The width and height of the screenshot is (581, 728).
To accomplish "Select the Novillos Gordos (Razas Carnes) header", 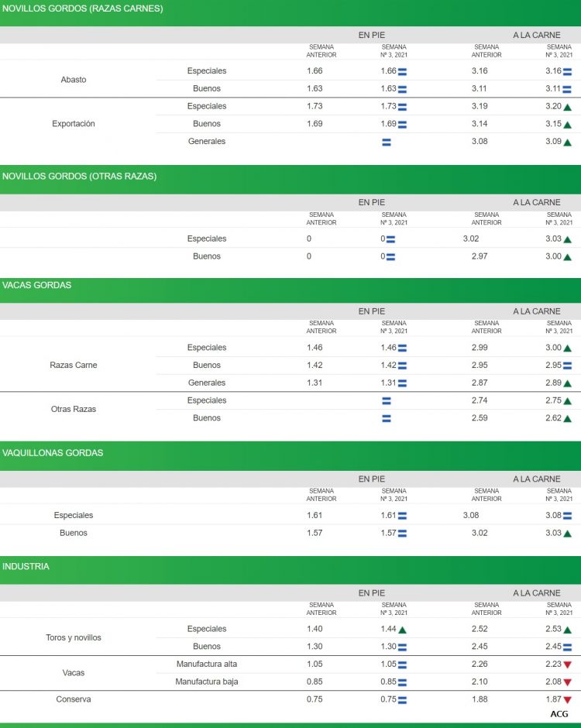I will [x=83, y=9].
